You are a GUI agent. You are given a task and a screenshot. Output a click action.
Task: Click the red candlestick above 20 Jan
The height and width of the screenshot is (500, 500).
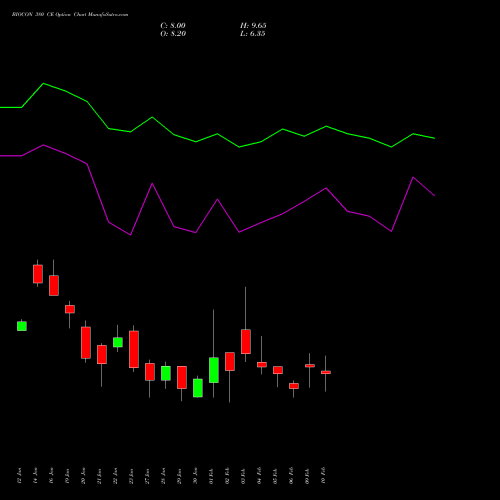click(x=86, y=343)
